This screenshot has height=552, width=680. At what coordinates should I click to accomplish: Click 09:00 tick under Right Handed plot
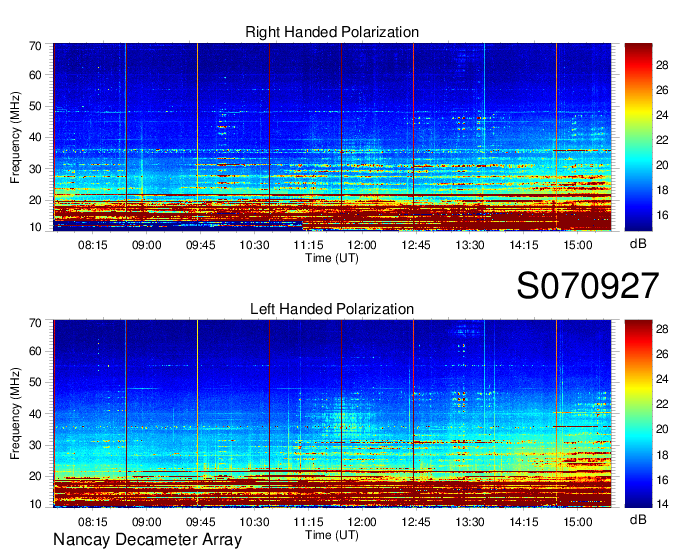tap(147, 245)
